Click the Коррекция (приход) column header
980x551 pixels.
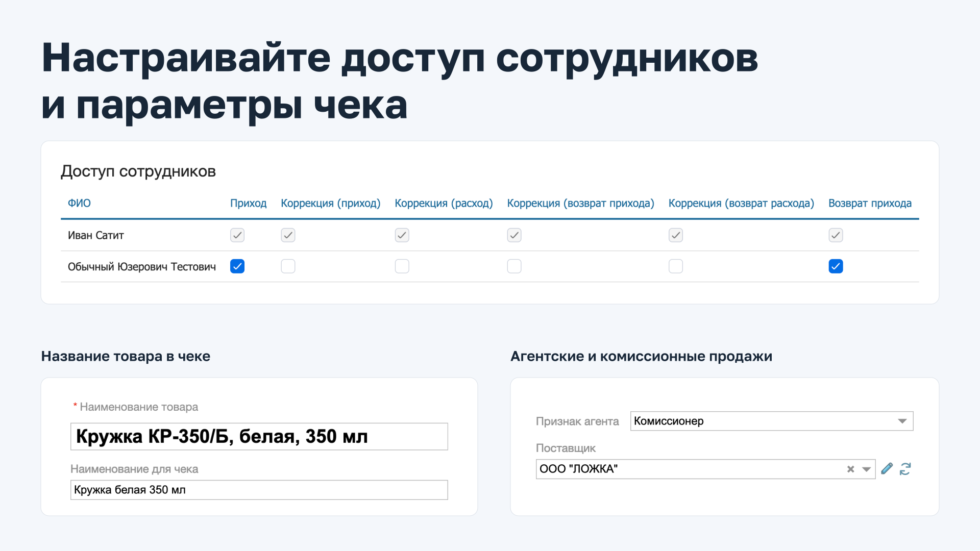[331, 203]
